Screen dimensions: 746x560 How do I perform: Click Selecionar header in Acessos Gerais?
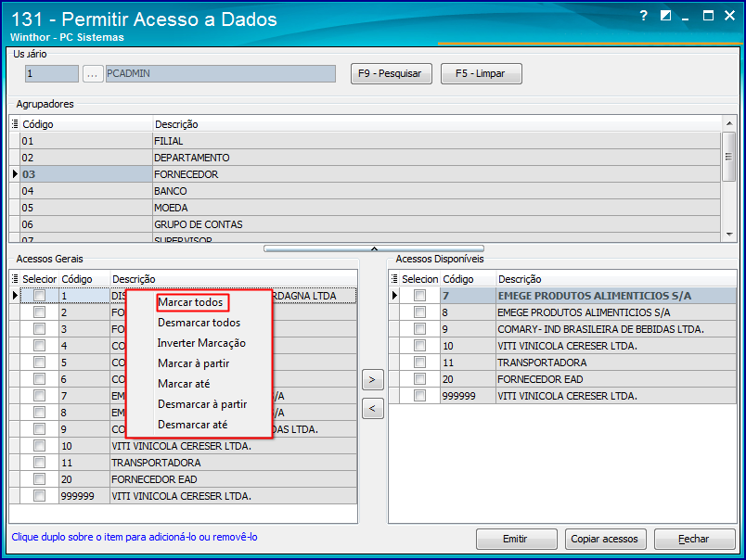tap(40, 279)
